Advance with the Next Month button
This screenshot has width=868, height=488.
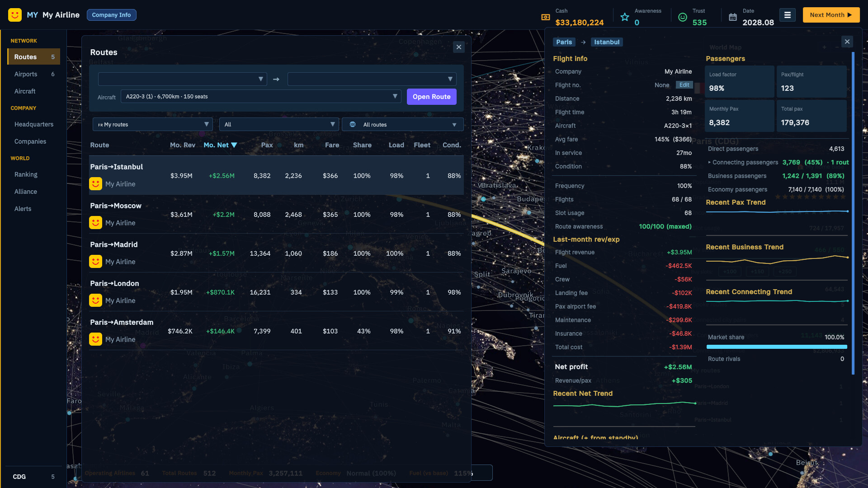(831, 15)
